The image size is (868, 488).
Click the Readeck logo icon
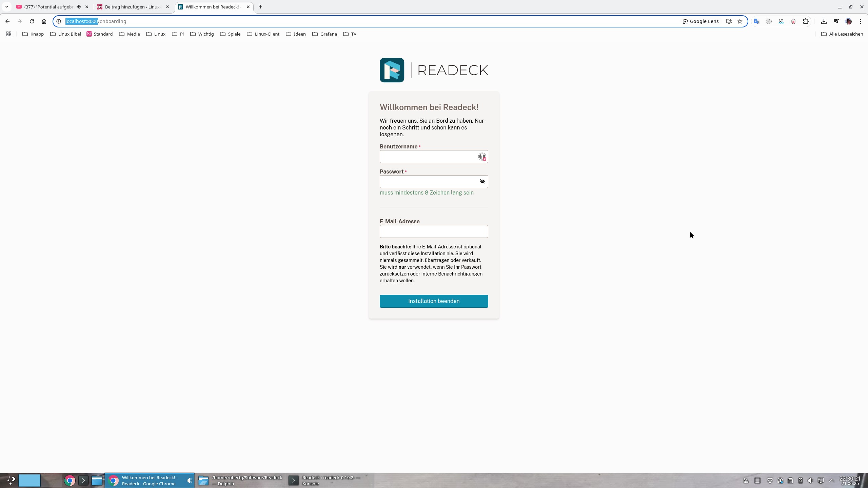pyautogui.click(x=392, y=70)
